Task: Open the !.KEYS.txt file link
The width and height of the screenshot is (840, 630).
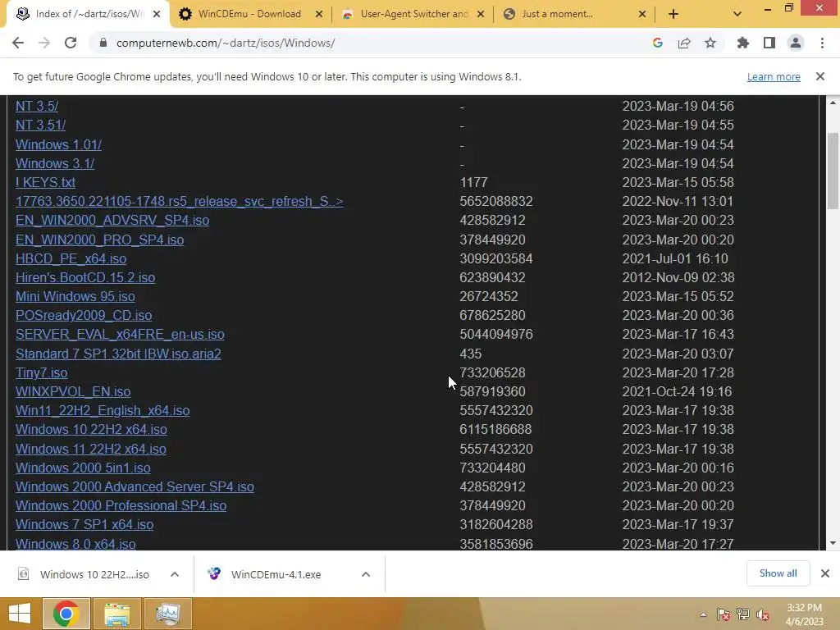Action: (x=46, y=182)
